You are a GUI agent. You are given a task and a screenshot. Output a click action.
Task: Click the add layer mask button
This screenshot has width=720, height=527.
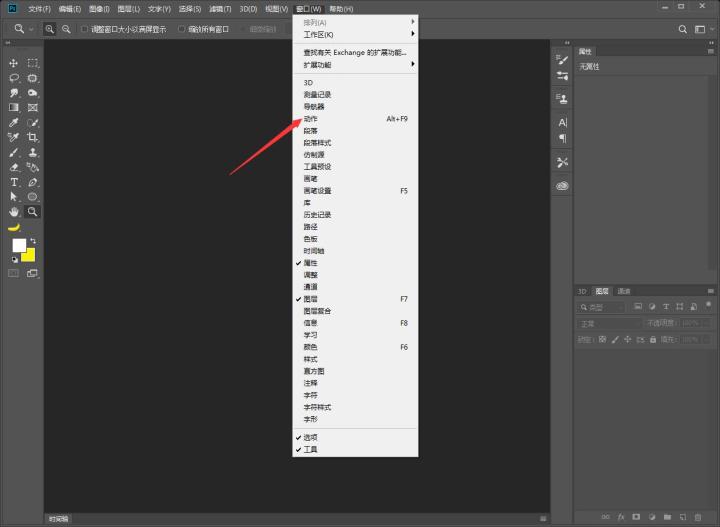(x=636, y=517)
